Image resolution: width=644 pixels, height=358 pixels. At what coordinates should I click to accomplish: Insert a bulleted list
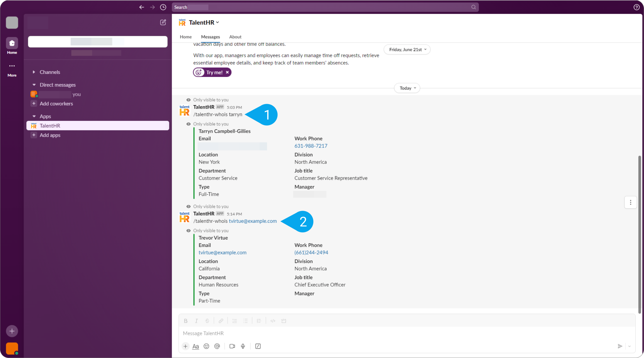coord(245,321)
